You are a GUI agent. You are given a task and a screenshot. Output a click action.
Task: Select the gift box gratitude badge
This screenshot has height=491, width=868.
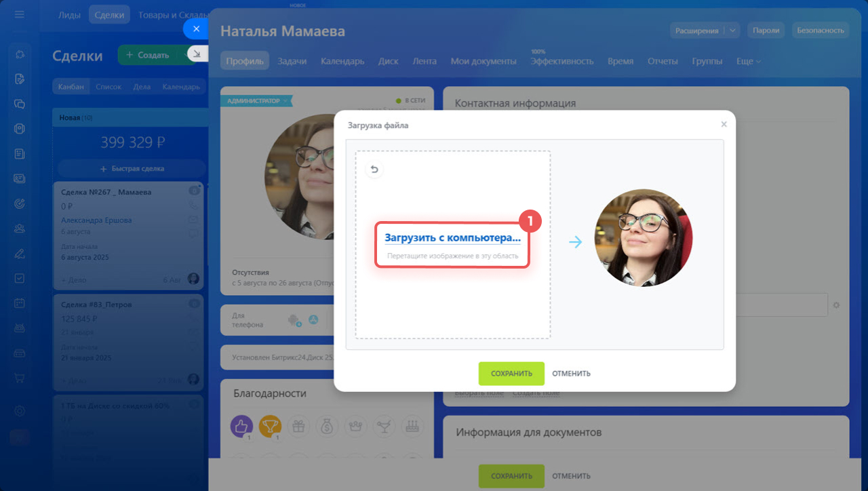tap(298, 426)
